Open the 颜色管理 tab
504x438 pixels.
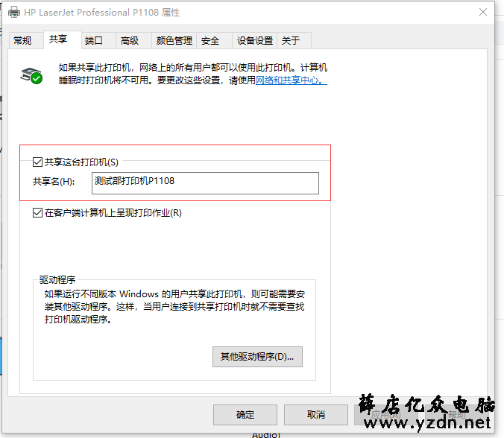point(174,40)
